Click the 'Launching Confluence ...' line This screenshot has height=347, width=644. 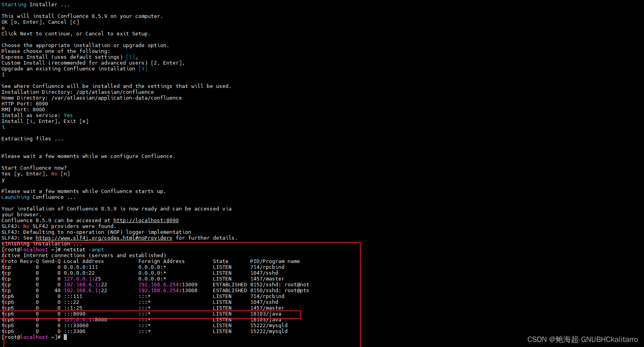pos(39,197)
